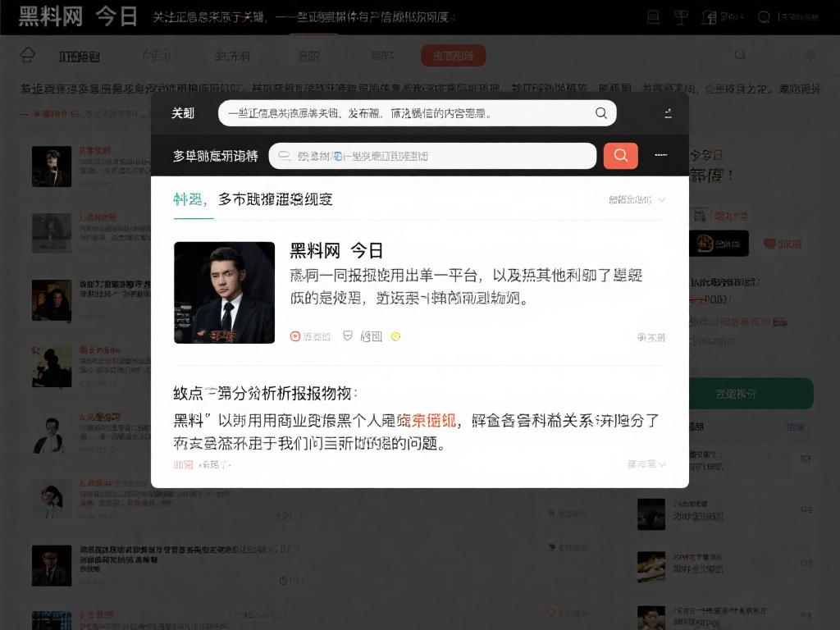Open the three-dot more options in the modal
The image size is (840, 630).
tap(660, 155)
